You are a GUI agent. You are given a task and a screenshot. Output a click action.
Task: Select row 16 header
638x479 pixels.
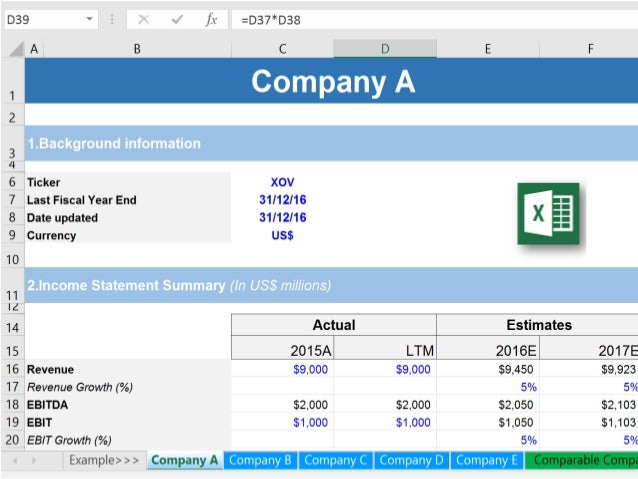point(13,369)
